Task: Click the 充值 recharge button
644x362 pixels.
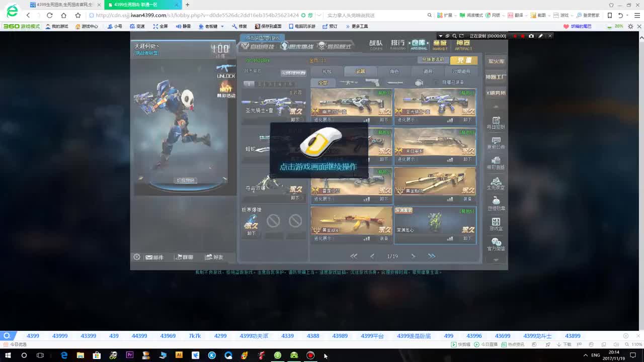Action: (463, 60)
